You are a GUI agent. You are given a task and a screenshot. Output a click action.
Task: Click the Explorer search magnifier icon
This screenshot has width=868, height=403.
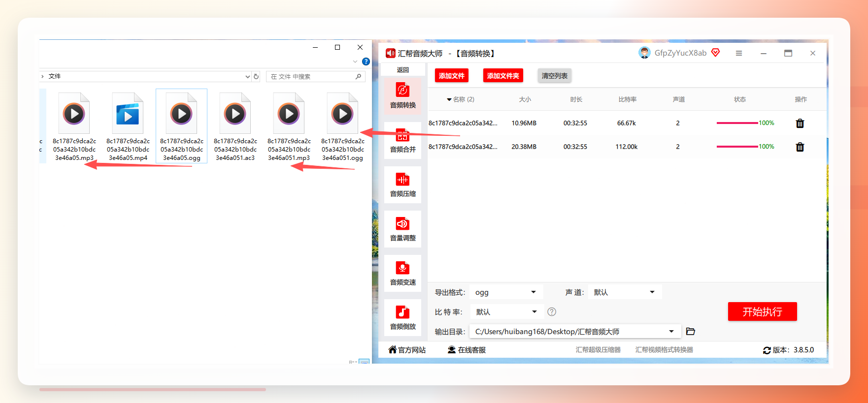tap(358, 76)
